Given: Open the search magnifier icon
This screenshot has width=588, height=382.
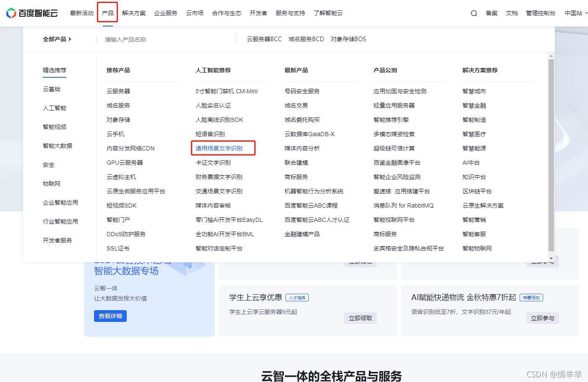Looking at the screenshot, I should point(474,13).
